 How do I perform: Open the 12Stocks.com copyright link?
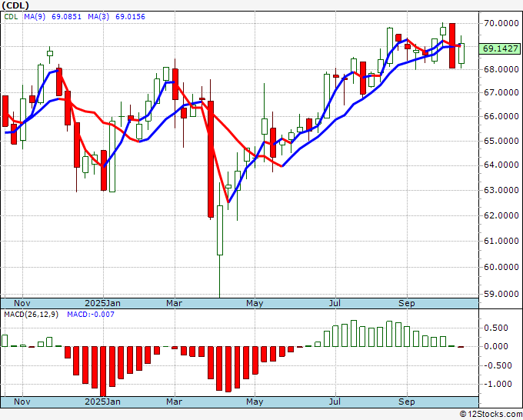pos(491,415)
